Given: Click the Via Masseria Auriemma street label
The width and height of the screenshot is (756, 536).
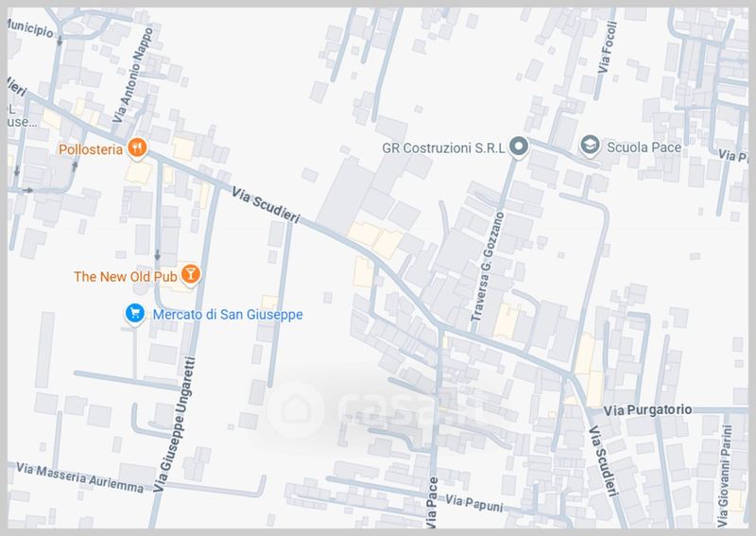Looking at the screenshot, I should click(80, 477).
